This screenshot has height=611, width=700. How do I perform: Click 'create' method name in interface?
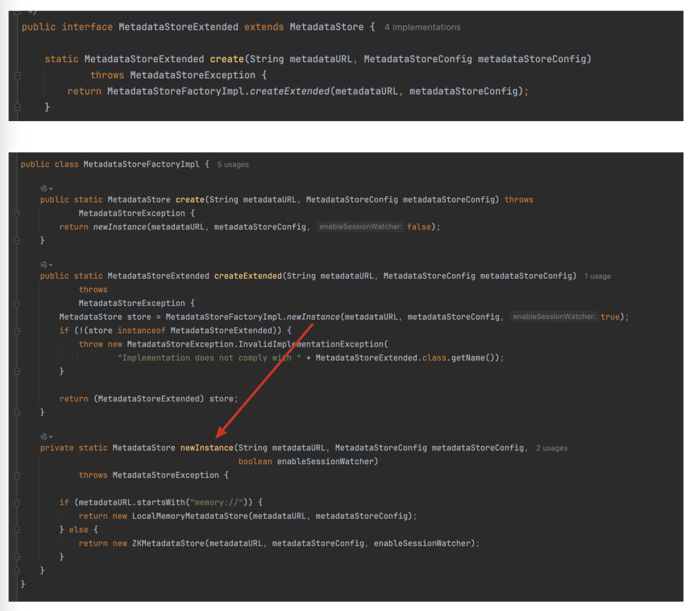click(227, 59)
